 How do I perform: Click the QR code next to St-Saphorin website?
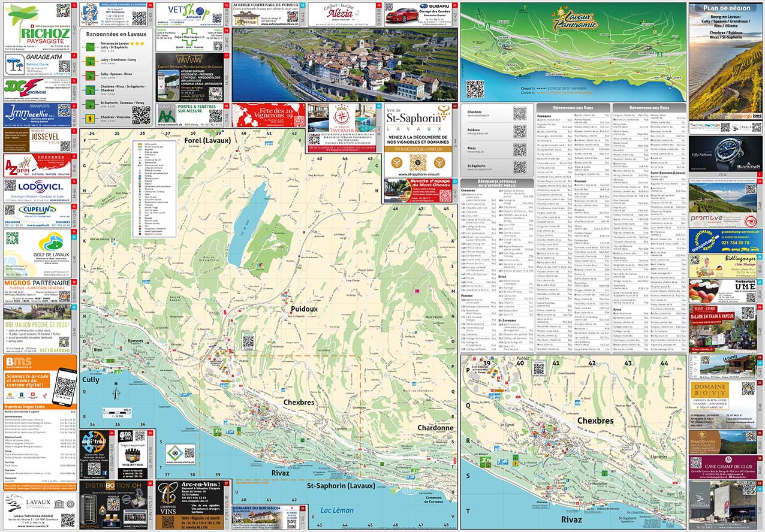[519, 168]
